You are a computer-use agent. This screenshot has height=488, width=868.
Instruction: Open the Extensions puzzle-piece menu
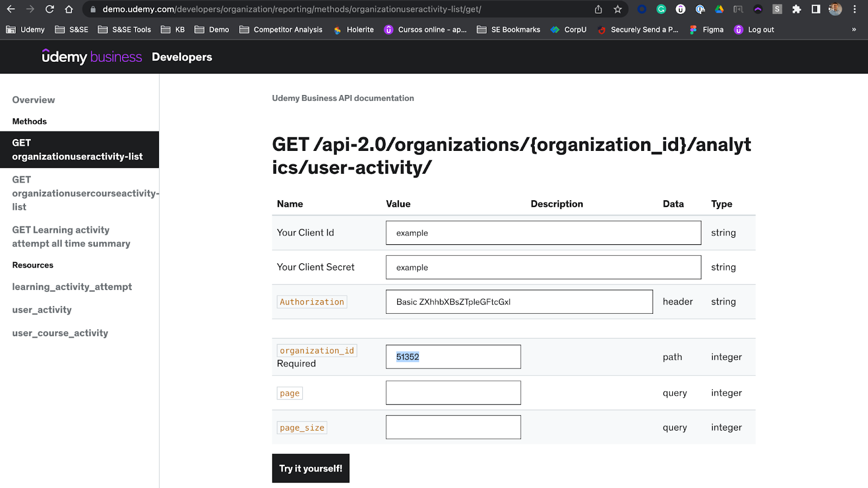(796, 9)
